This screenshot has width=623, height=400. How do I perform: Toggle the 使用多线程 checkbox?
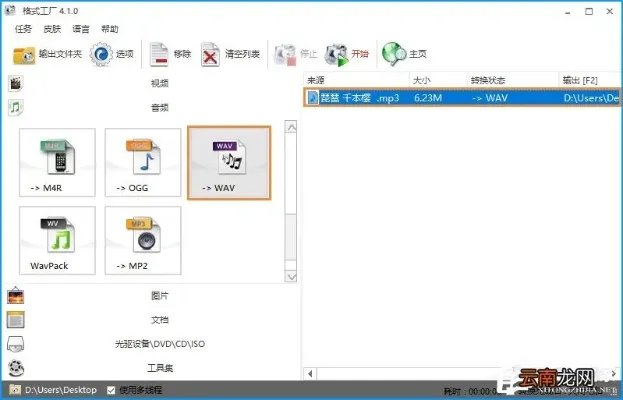(111, 390)
